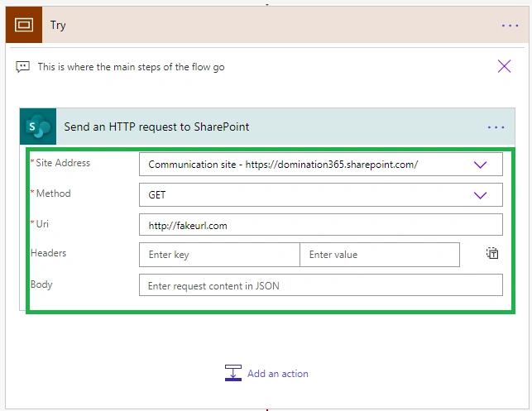Expand the Site Address dropdown

coord(480,165)
